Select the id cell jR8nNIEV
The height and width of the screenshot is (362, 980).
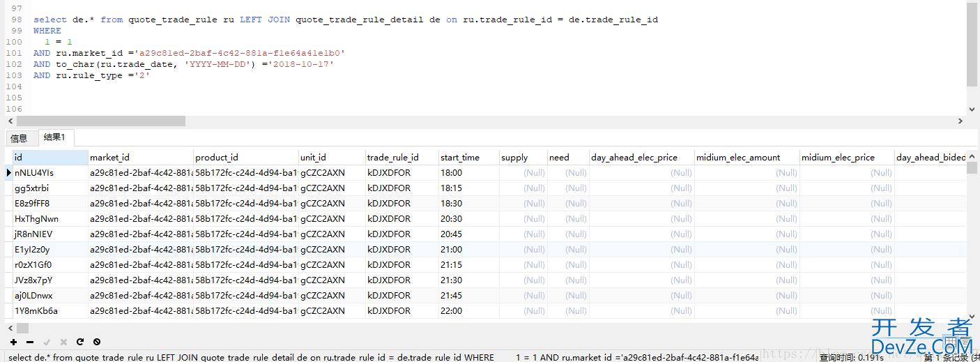coord(50,234)
